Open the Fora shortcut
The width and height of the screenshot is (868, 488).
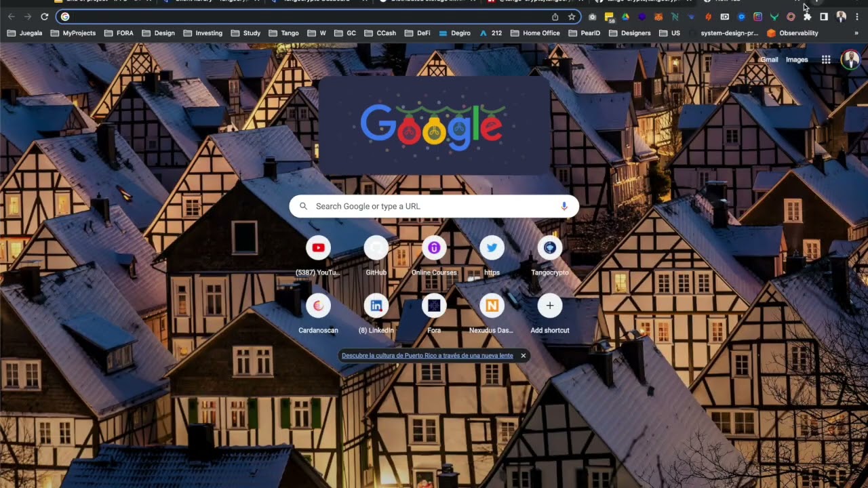click(x=434, y=314)
